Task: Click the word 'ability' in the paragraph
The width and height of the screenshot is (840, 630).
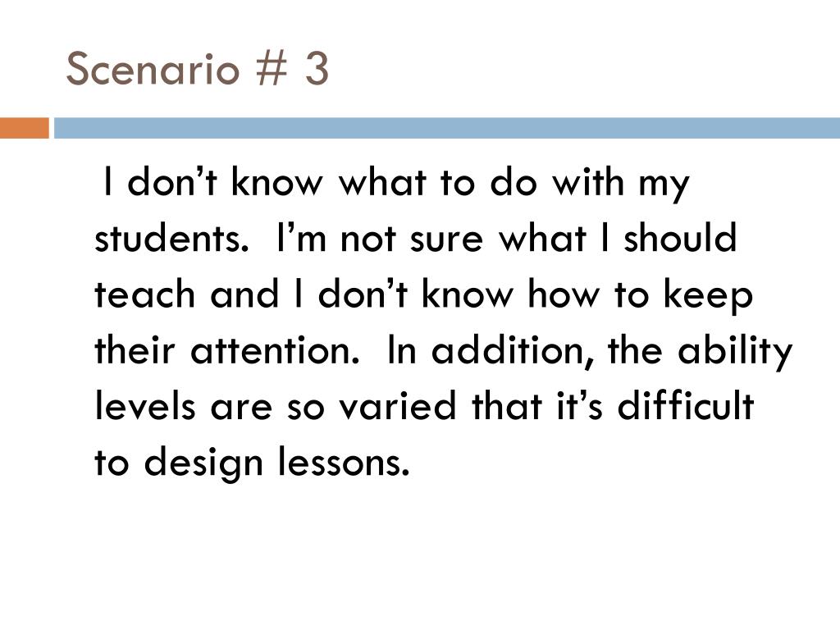Action: [734, 351]
